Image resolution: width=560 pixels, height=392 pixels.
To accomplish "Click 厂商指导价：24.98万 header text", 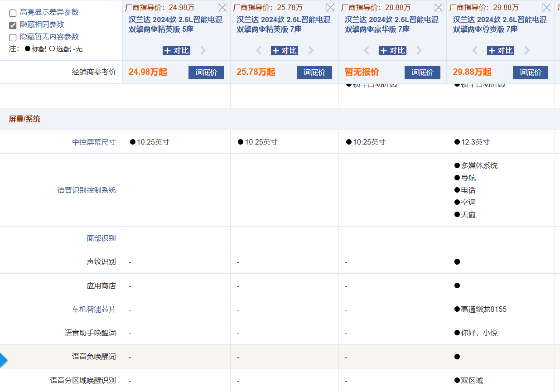I will [160, 7].
